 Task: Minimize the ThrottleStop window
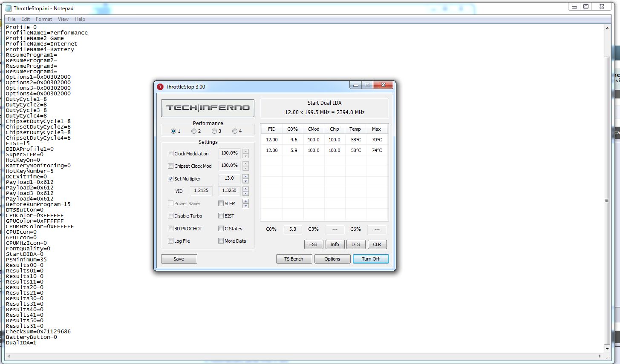[x=356, y=85]
